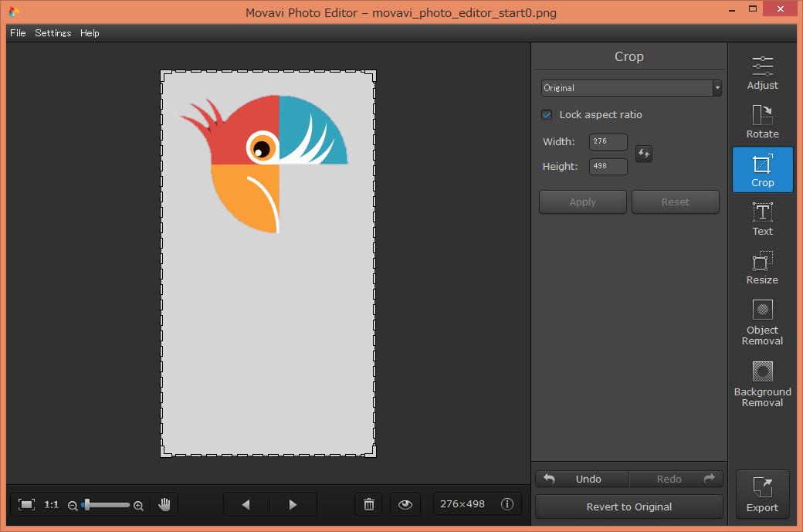Screen dimensions: 803x532
Task: Click the Export icon button
Action: click(762, 494)
